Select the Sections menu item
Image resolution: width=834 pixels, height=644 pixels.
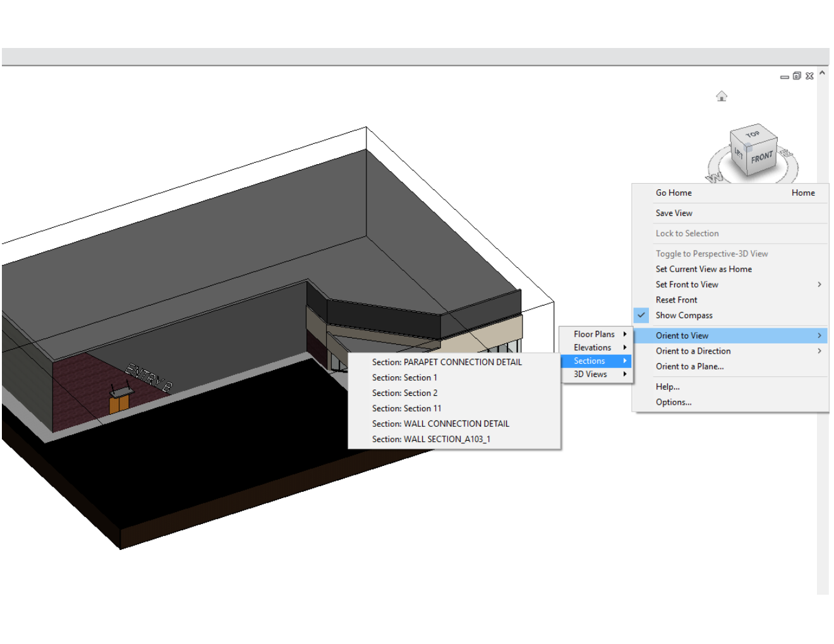point(596,361)
